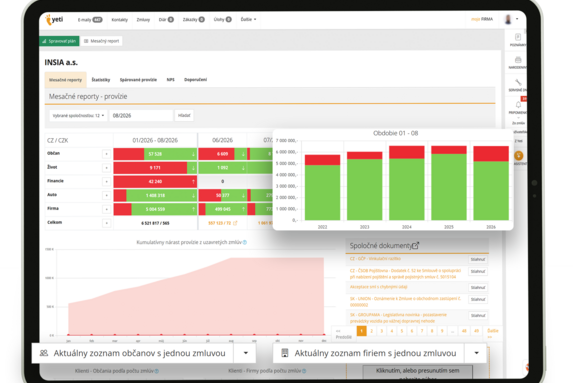
Task: Click building icon in firiem list button
Action: pyautogui.click(x=285, y=353)
